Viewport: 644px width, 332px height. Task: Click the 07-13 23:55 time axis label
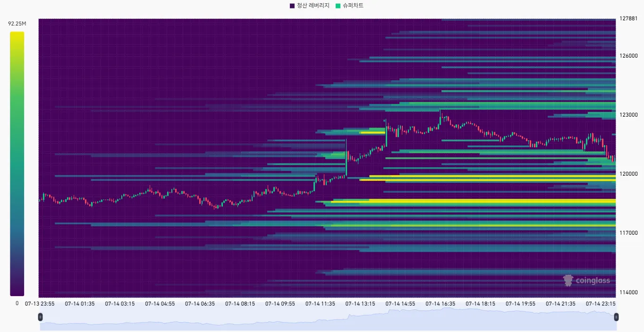pos(40,304)
